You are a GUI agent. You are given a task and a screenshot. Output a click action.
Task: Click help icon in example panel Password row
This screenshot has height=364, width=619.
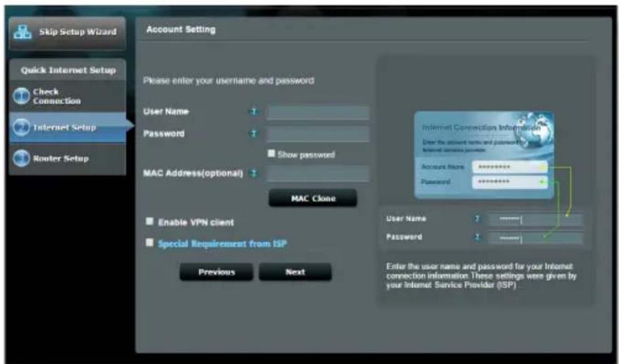click(477, 237)
